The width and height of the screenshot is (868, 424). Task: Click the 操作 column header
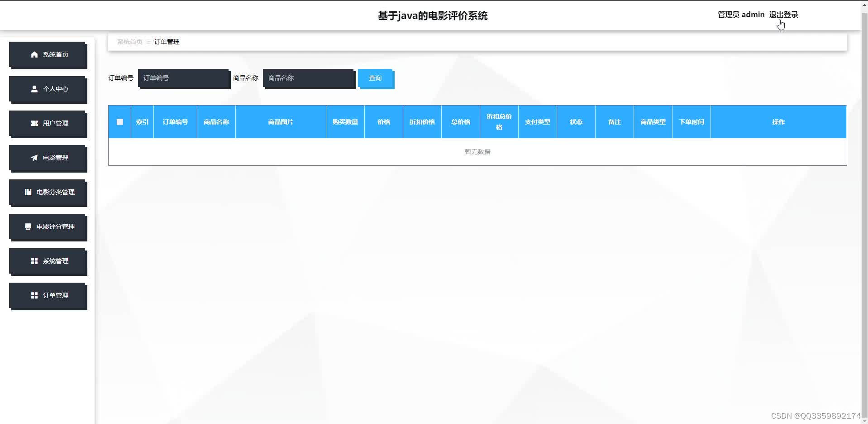click(778, 122)
